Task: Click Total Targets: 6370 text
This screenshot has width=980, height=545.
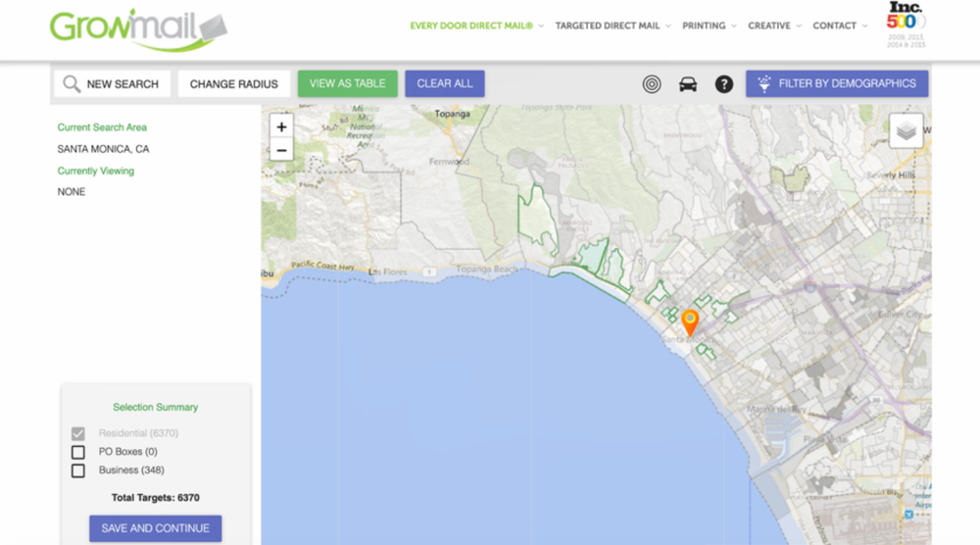Action: click(x=155, y=498)
